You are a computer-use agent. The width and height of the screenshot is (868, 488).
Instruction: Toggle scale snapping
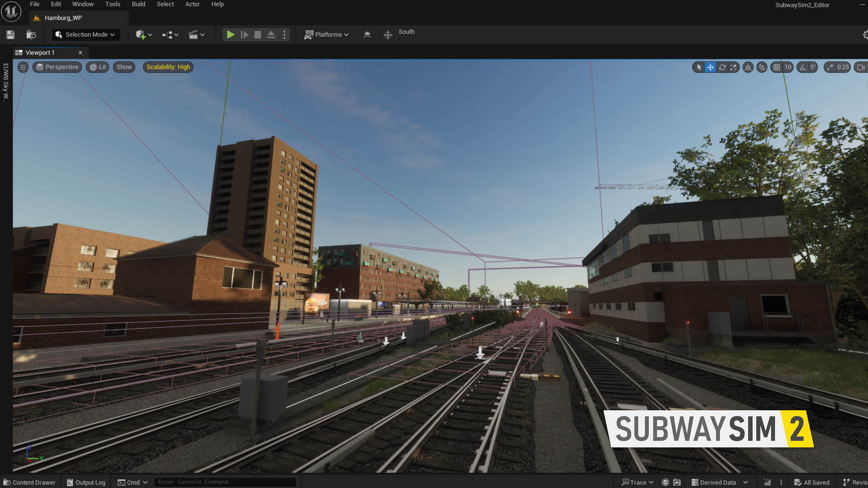830,67
